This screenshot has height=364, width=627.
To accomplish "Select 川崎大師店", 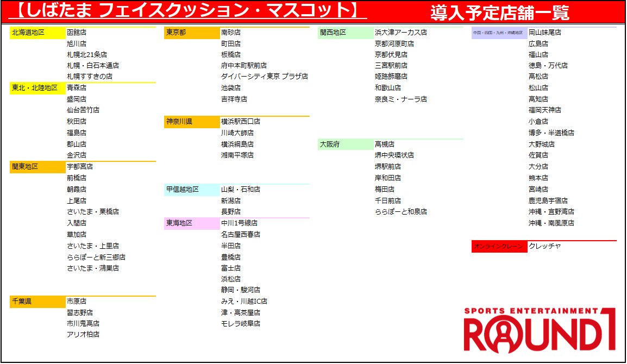I will (x=237, y=133).
